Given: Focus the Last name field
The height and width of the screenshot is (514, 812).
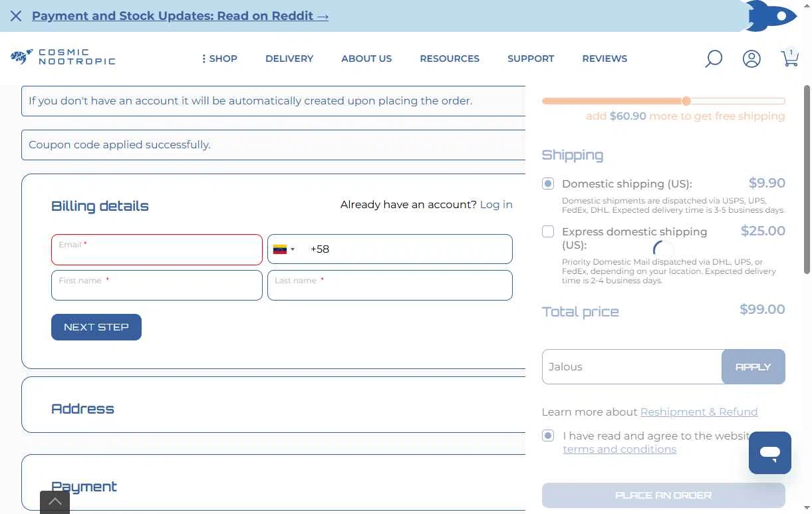Looking at the screenshot, I should 390,285.
